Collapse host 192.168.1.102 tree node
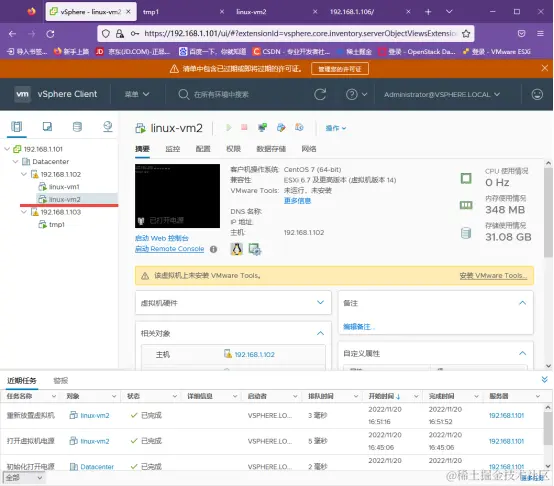 click(24, 174)
